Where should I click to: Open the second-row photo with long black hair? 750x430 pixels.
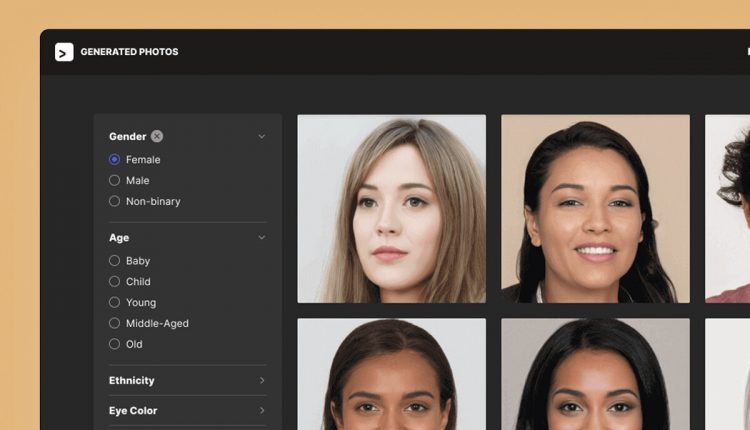click(595, 374)
